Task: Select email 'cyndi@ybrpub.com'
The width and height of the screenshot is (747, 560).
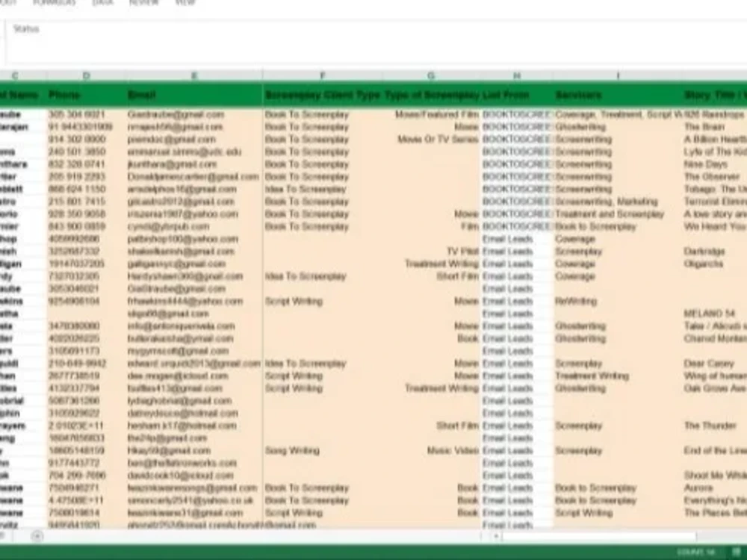Action: click(x=194, y=227)
